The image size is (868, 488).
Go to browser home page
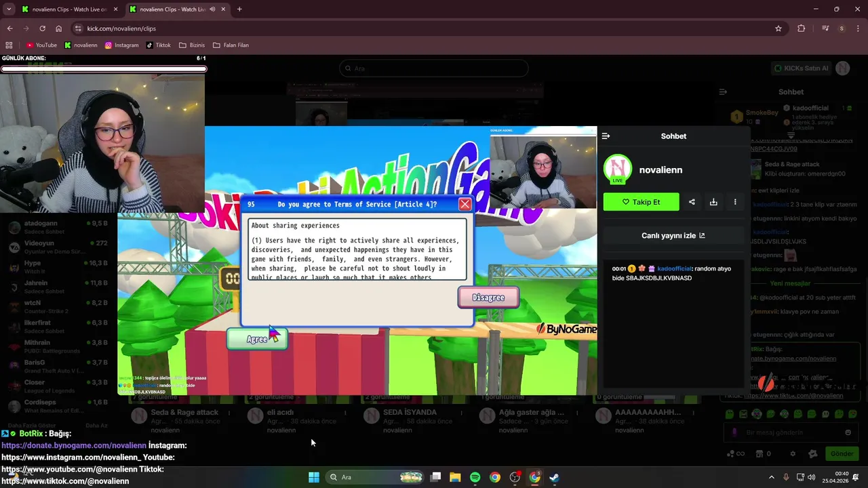pyautogui.click(x=59, y=28)
